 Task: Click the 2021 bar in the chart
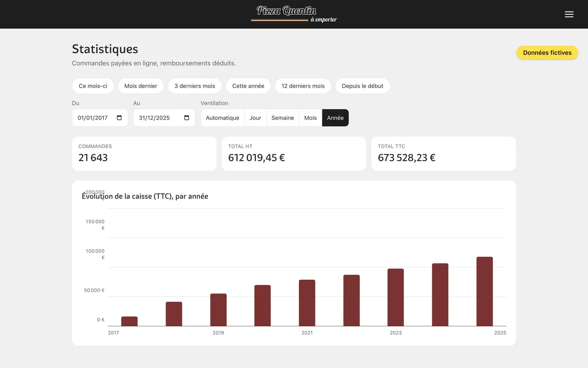(x=307, y=303)
